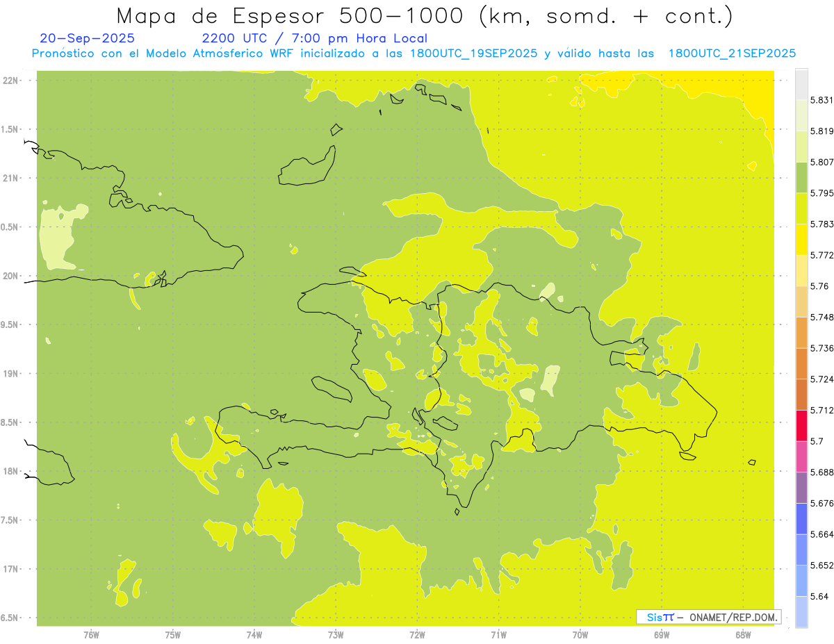Click the "19N" latitude axis label
Viewport: 834px width, 644px height.
click(10, 374)
